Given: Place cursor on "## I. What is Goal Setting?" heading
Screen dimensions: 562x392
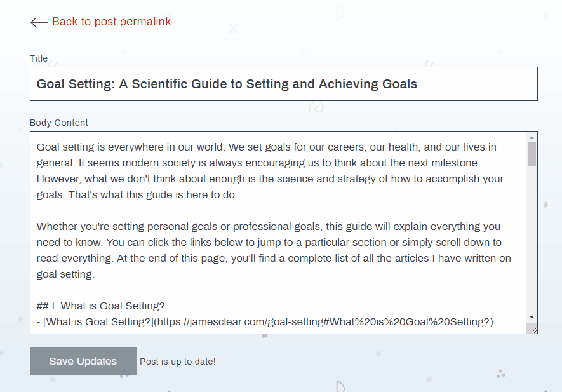Looking at the screenshot, I should coord(102,306).
